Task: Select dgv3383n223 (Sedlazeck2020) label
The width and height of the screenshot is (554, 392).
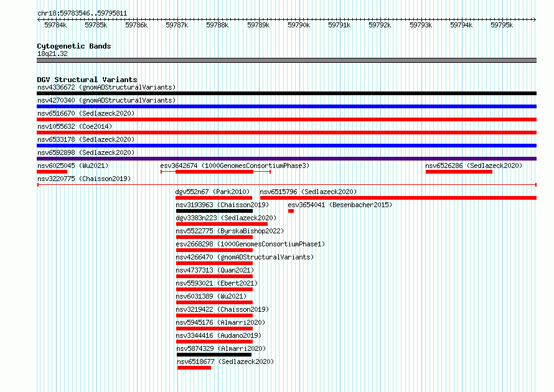Action: pos(226,218)
